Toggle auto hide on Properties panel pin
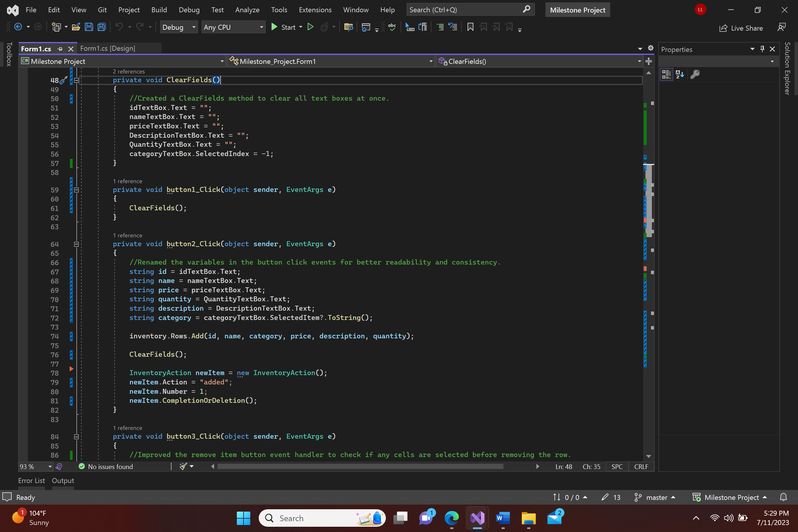 coord(762,49)
